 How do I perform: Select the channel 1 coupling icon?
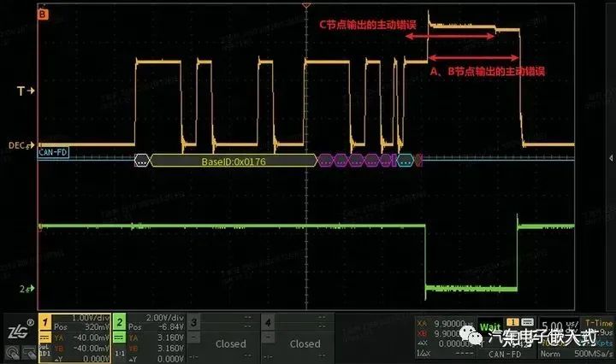point(44,338)
